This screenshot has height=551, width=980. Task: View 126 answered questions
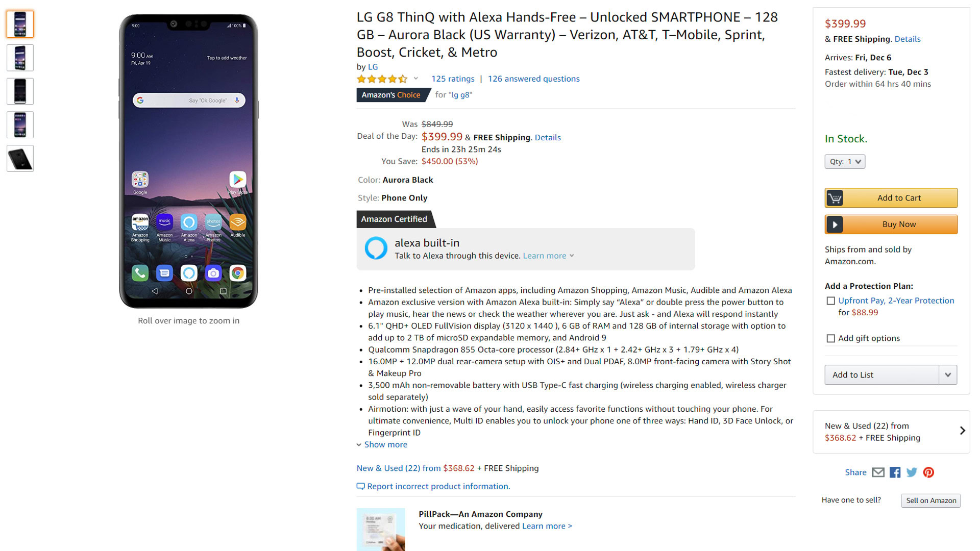(533, 79)
